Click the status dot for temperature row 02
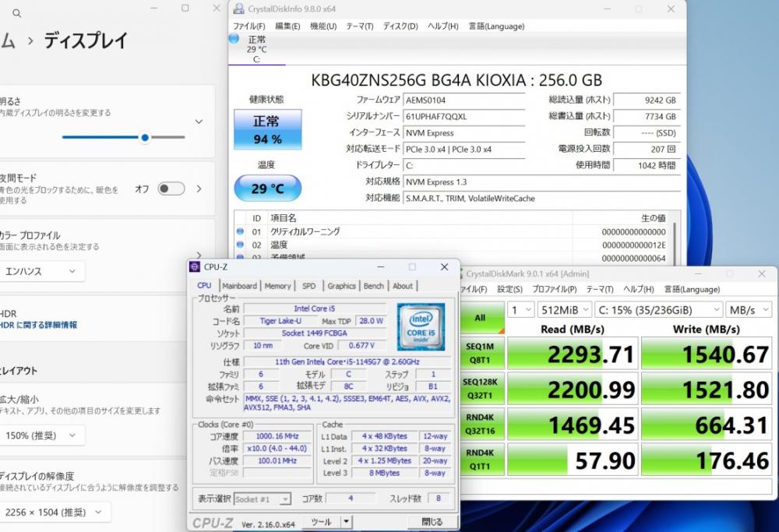The height and width of the screenshot is (532, 779). [241, 245]
